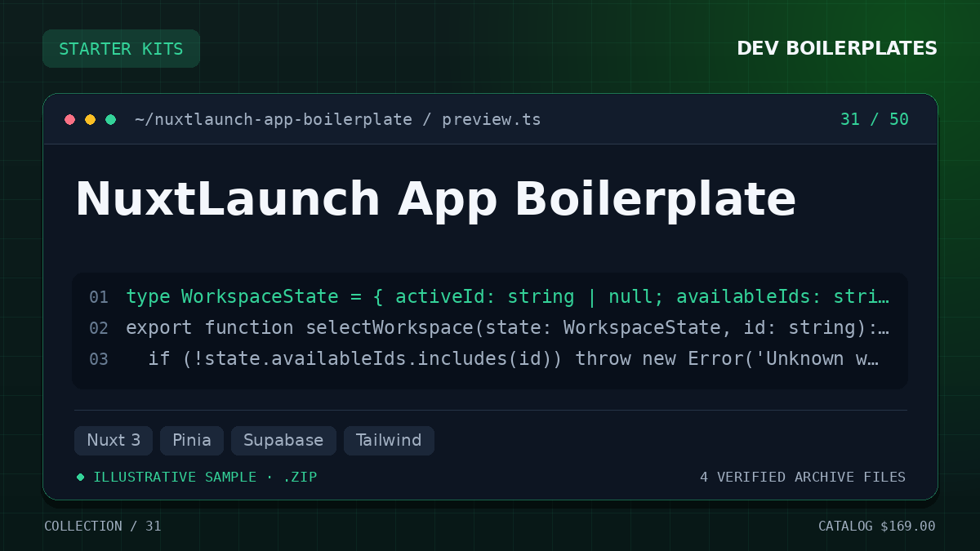Click line number 01
This screenshot has width=980, height=551.
[x=99, y=297]
